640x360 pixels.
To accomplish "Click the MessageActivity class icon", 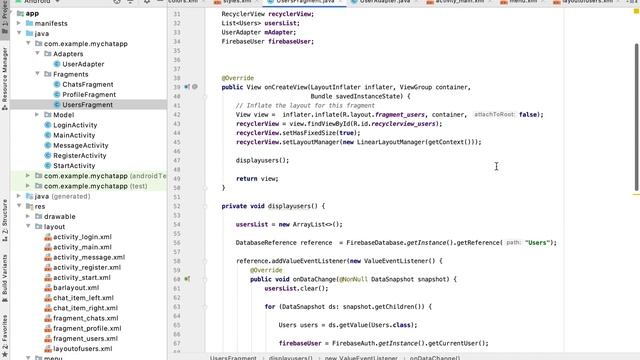I will point(48,145).
